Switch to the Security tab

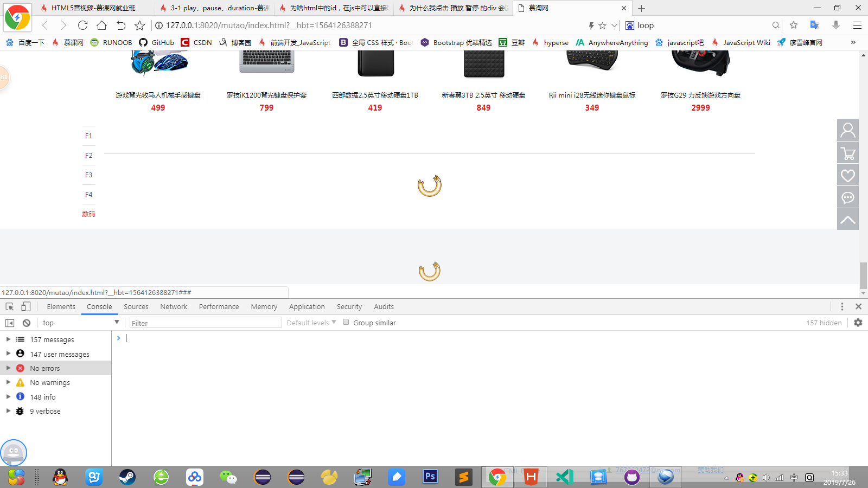[x=349, y=306]
